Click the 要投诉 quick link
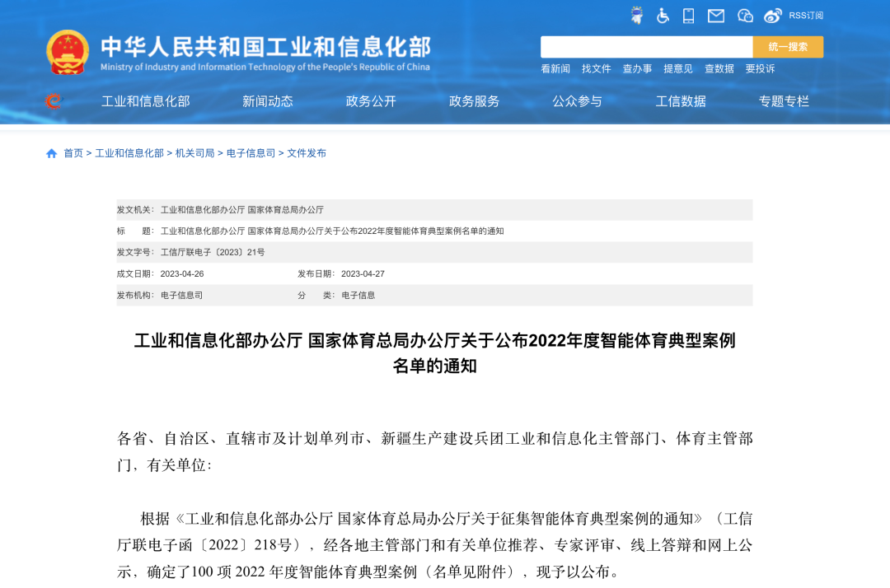 (x=760, y=69)
